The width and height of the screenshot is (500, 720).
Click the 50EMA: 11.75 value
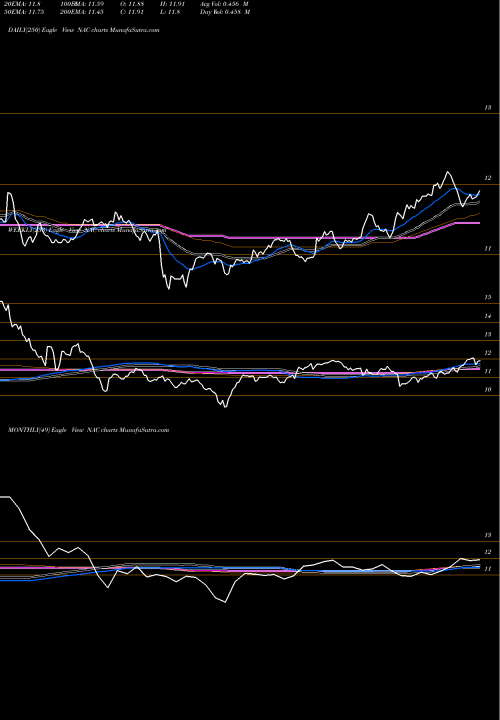22,12
